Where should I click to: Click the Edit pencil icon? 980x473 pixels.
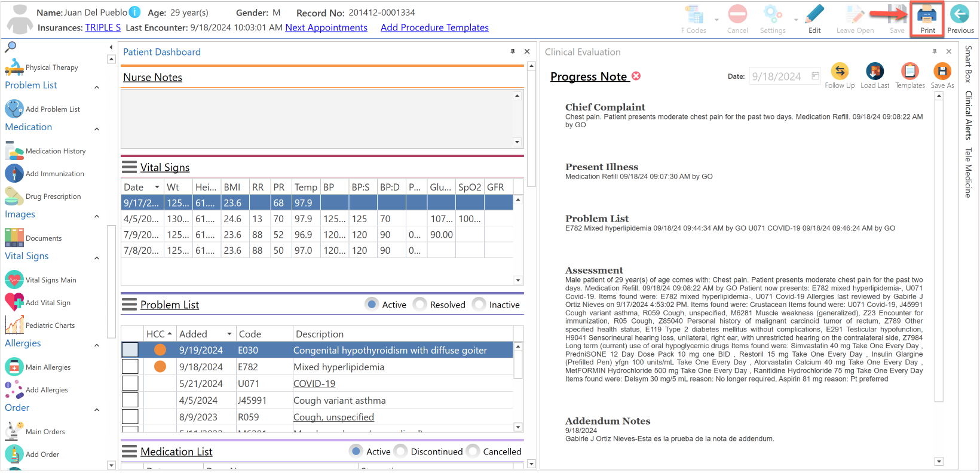tap(814, 14)
